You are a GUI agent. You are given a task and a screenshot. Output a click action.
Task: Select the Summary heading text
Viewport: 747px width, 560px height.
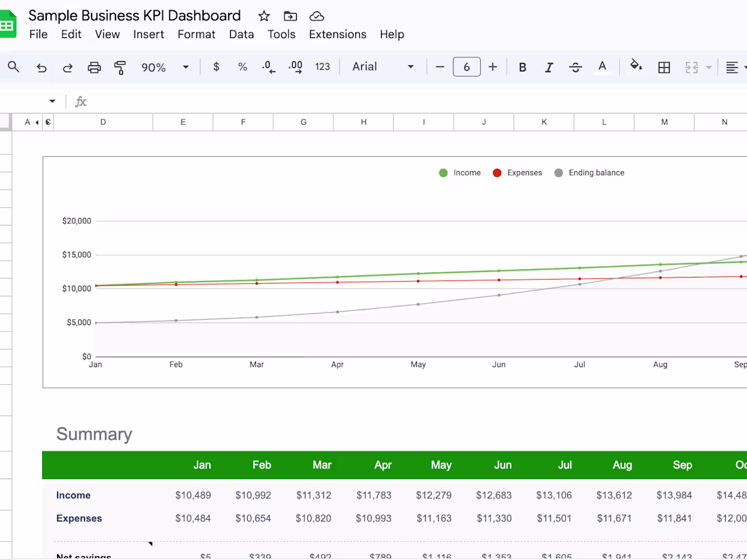click(x=94, y=434)
